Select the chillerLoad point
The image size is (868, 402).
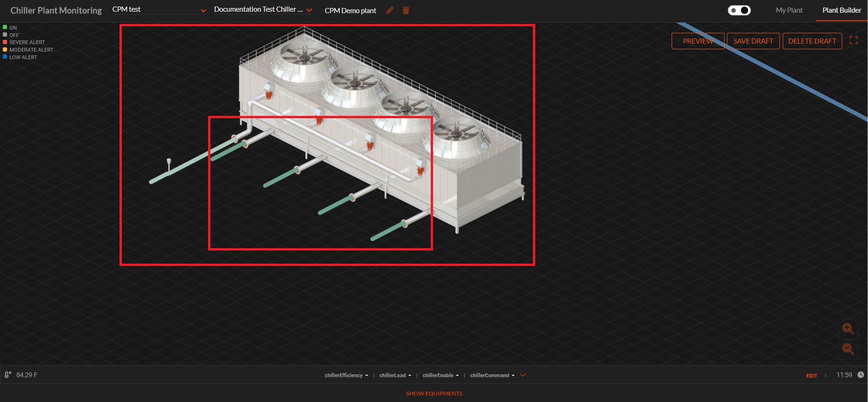(395, 375)
